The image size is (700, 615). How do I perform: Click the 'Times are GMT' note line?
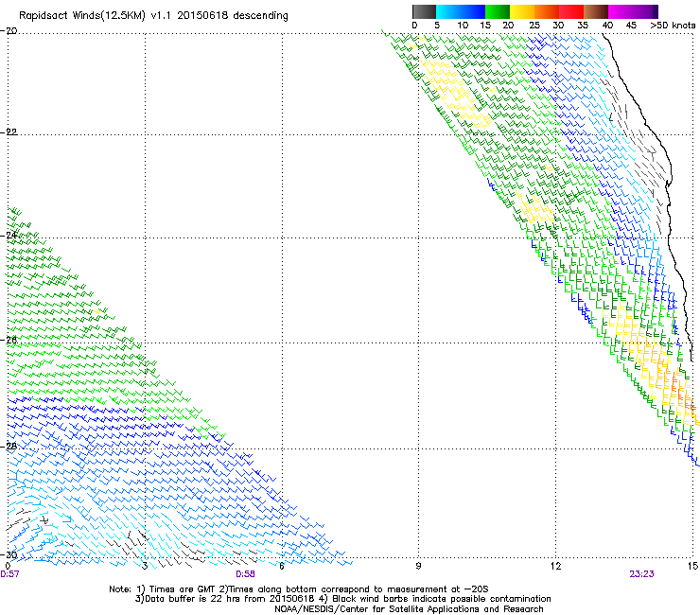pyautogui.click(x=299, y=589)
